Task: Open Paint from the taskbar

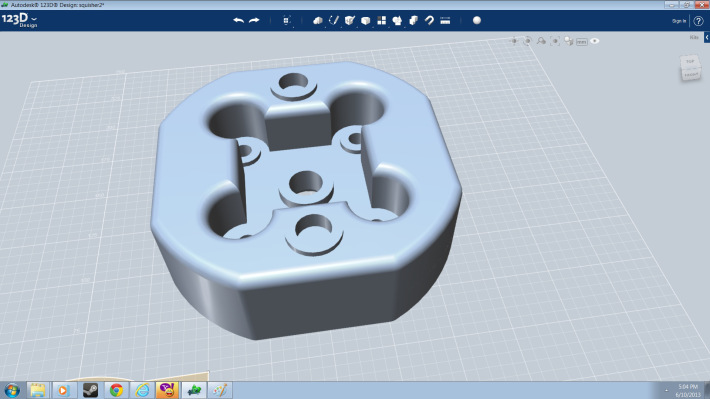Action: click(220, 390)
